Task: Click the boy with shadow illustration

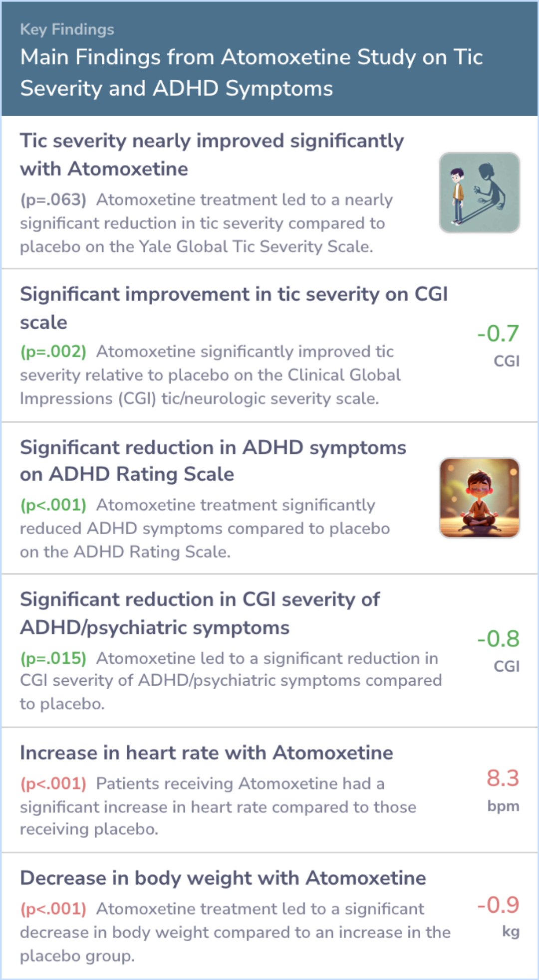Action: pyautogui.click(x=479, y=193)
